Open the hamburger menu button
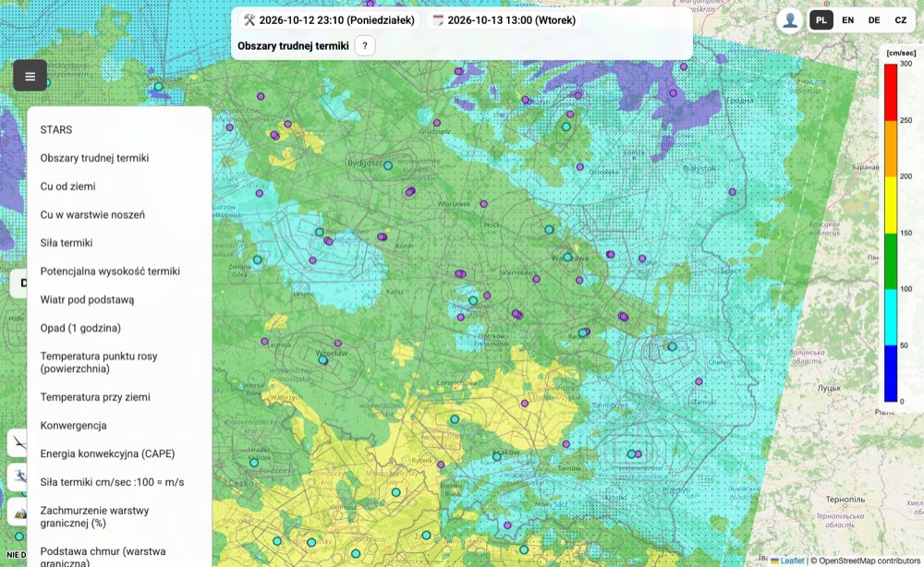Screen dimensions: 924x567 [30, 76]
